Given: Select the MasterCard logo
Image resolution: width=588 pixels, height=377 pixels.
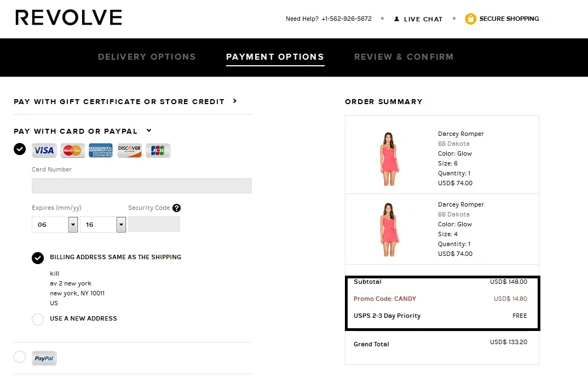Looking at the screenshot, I should click(72, 150).
